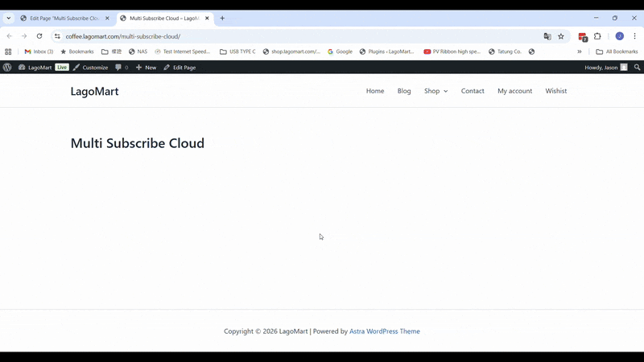
Task: Open the Blog menu item
Action: (x=404, y=91)
